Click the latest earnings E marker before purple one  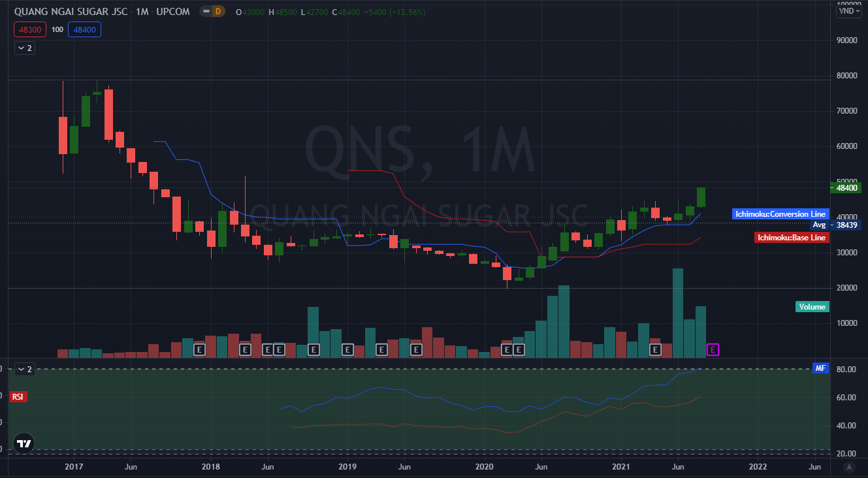656,350
